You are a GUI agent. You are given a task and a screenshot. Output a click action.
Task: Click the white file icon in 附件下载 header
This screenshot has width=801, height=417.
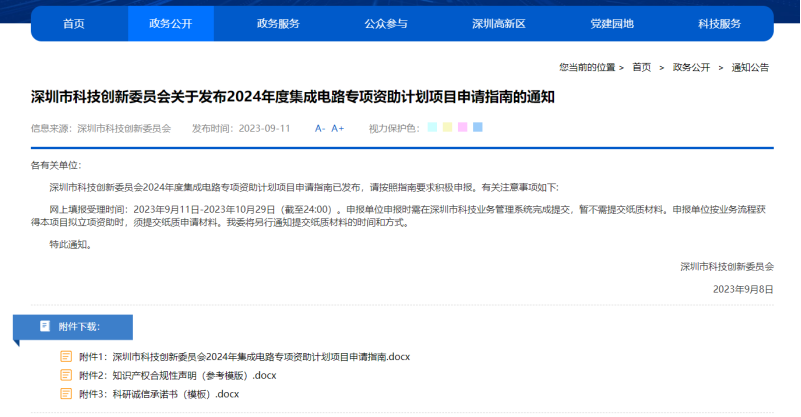tap(45, 326)
